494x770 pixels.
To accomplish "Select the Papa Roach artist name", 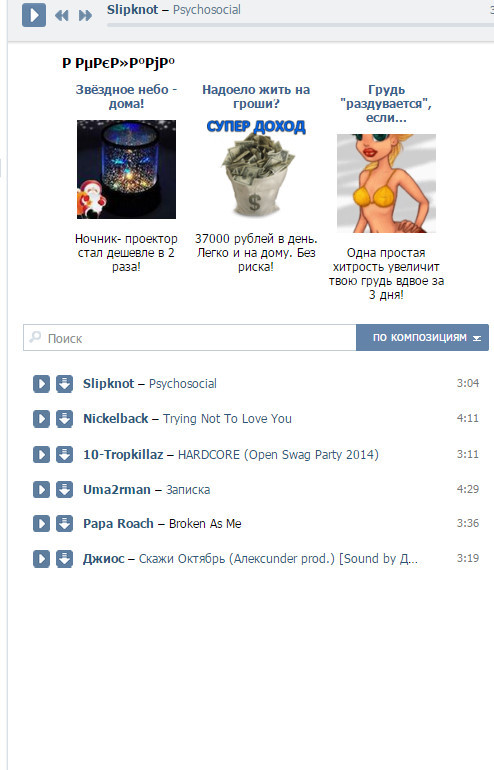I will pos(118,523).
